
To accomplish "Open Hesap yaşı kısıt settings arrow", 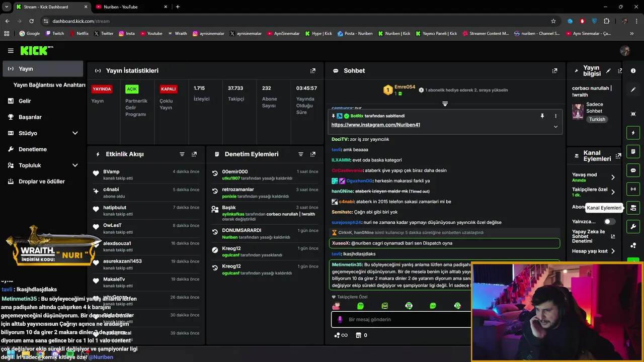I will [613, 251].
